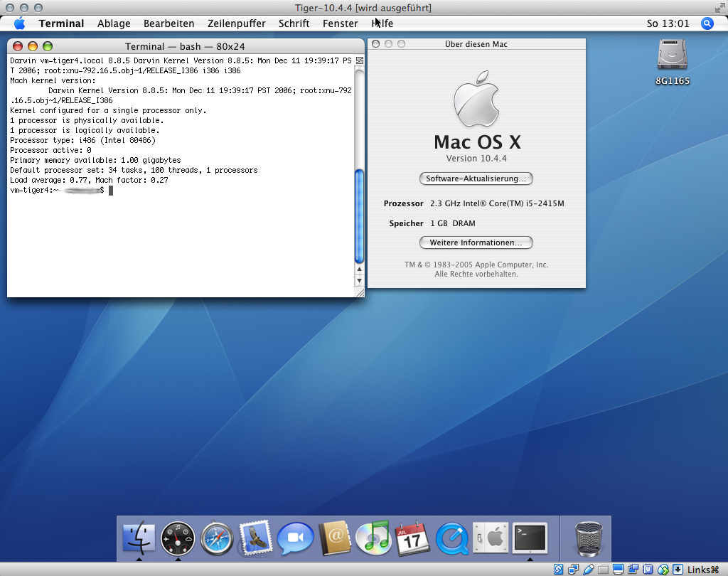Launch Dashboard from the Dock
This screenshot has width=728, height=576.
tap(178, 538)
